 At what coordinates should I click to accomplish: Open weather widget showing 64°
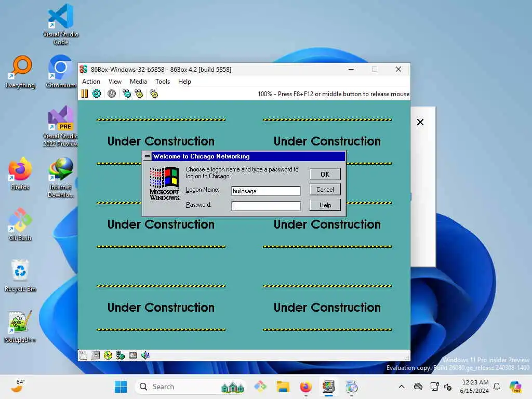[18, 386]
